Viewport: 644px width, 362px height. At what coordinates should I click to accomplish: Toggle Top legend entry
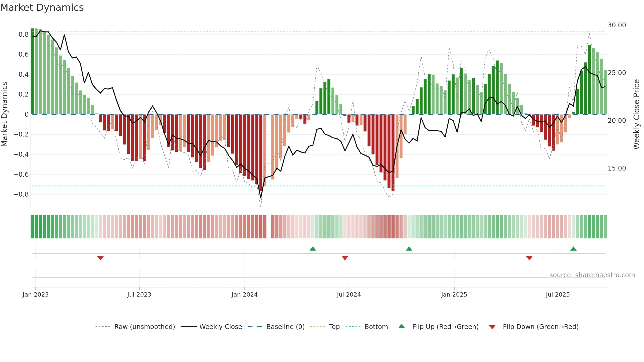click(x=325, y=327)
